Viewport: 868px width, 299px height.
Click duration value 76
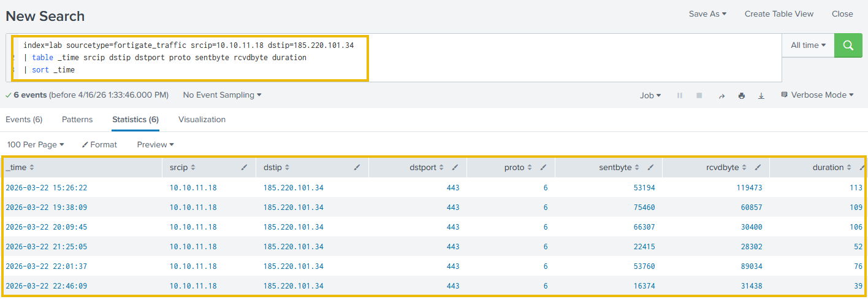click(x=858, y=266)
